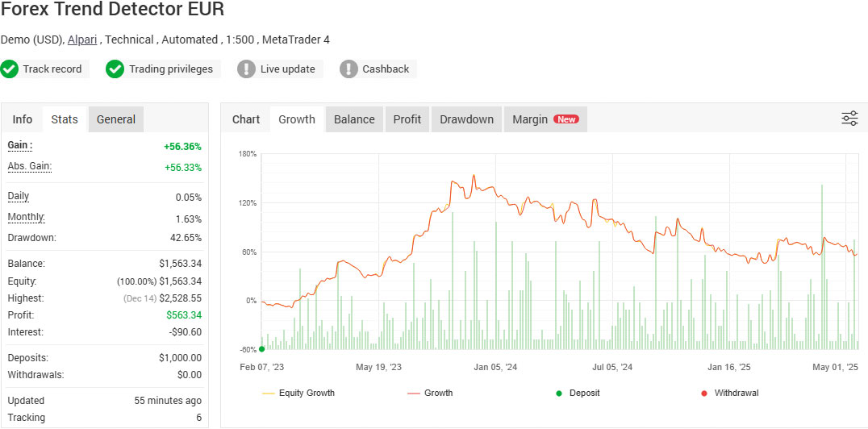Click the Gain label in stats
This screenshot has height=429, width=868.
pyautogui.click(x=19, y=145)
